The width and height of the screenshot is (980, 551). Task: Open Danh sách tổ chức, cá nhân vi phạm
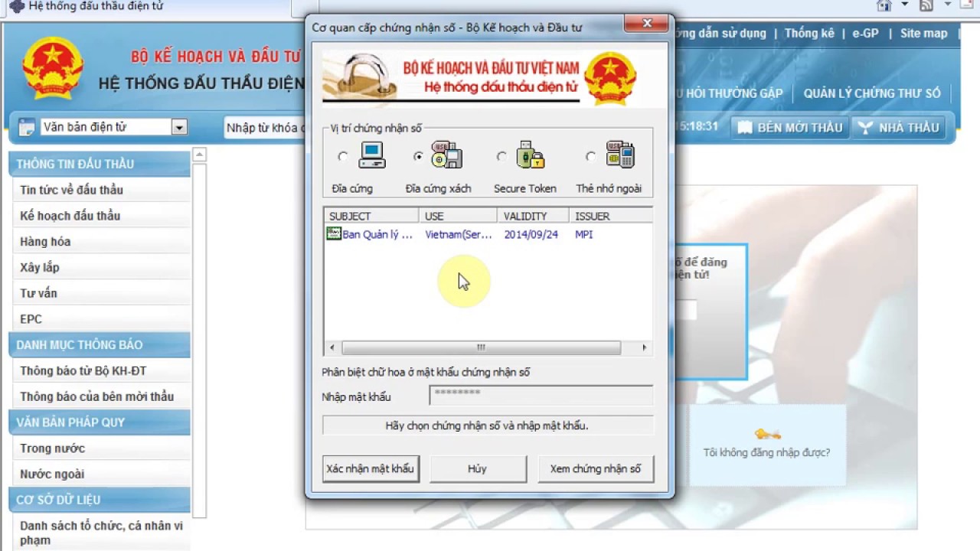(101, 533)
